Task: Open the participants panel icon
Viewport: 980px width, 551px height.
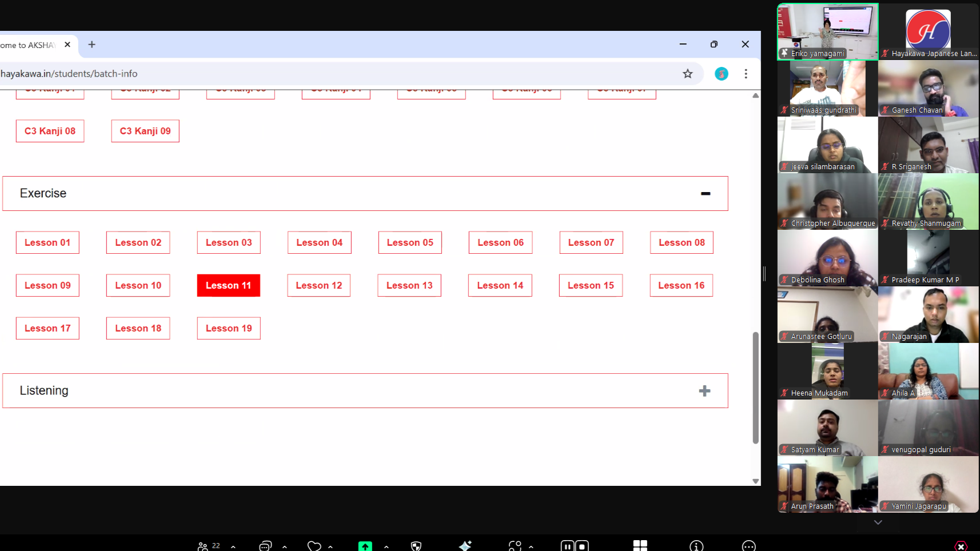Action: coord(203,546)
